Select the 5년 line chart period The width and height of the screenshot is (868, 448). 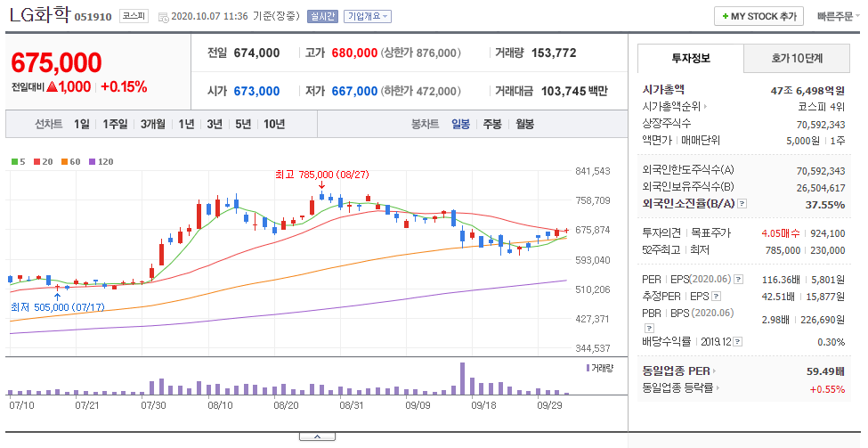pos(243,124)
